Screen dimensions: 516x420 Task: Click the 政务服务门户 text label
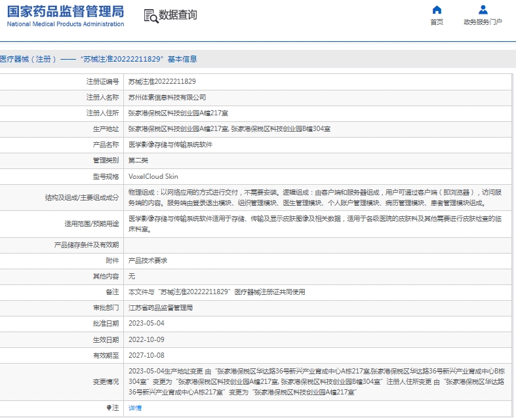coord(483,22)
